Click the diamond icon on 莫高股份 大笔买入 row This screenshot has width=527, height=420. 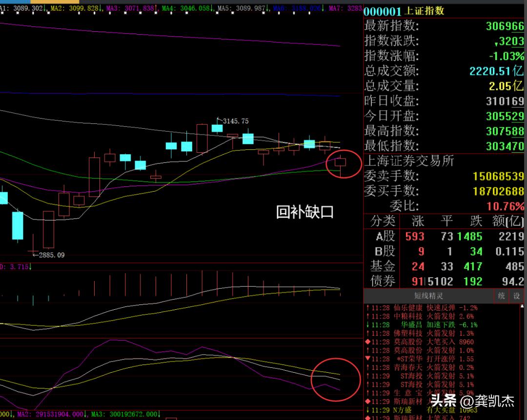pos(367,342)
